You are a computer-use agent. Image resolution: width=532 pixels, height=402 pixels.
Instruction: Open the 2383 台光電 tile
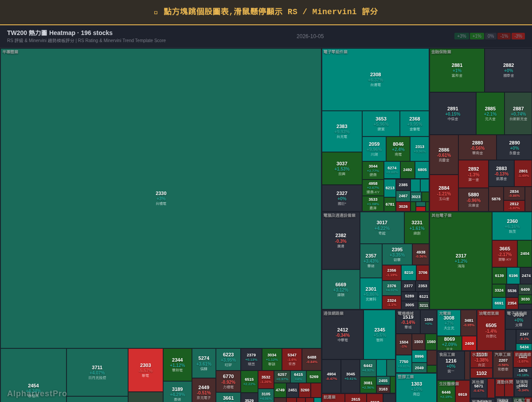(x=342, y=131)
